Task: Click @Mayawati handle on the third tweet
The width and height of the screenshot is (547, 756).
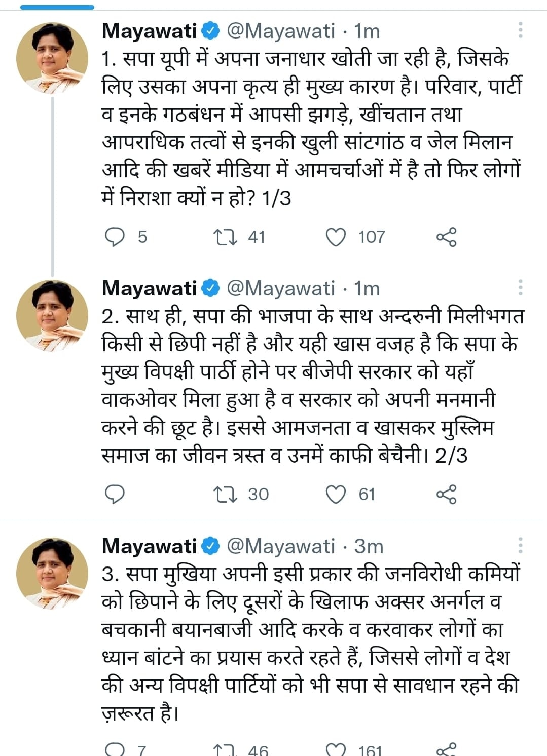Action: [280, 546]
